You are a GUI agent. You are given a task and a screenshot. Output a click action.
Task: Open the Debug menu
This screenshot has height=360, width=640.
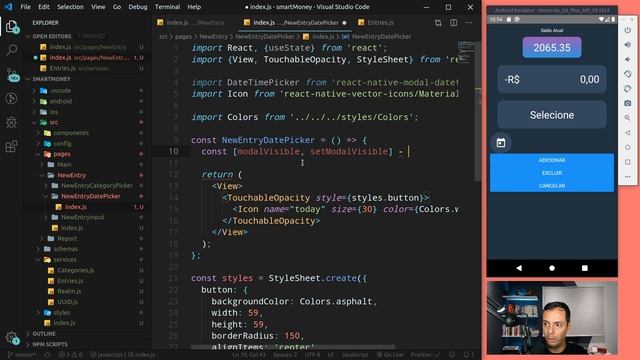138,7
